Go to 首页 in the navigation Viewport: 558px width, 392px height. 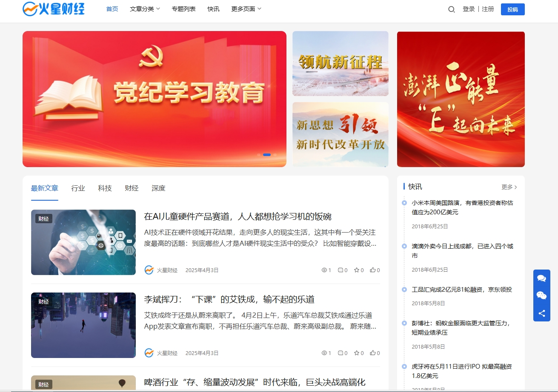[112, 9]
